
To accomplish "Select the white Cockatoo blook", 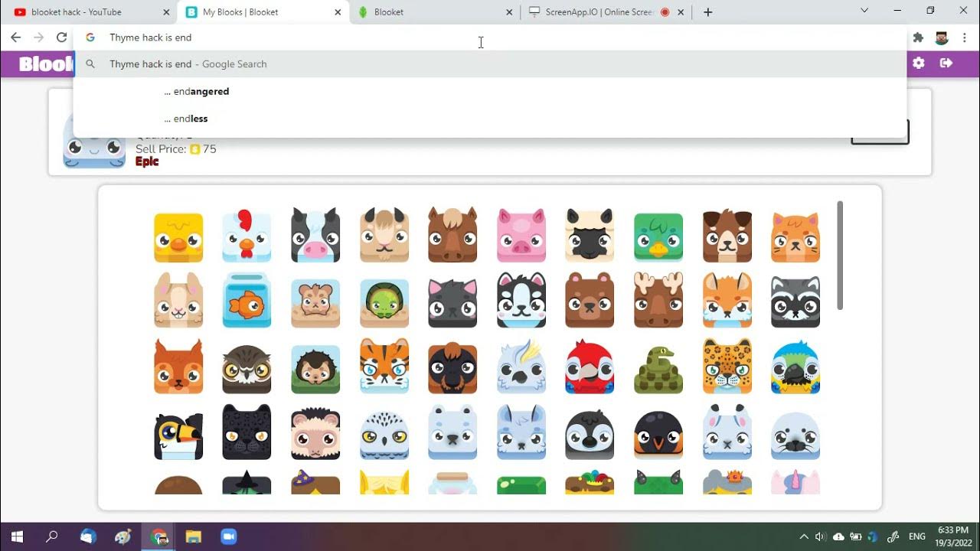I will 521,367.
